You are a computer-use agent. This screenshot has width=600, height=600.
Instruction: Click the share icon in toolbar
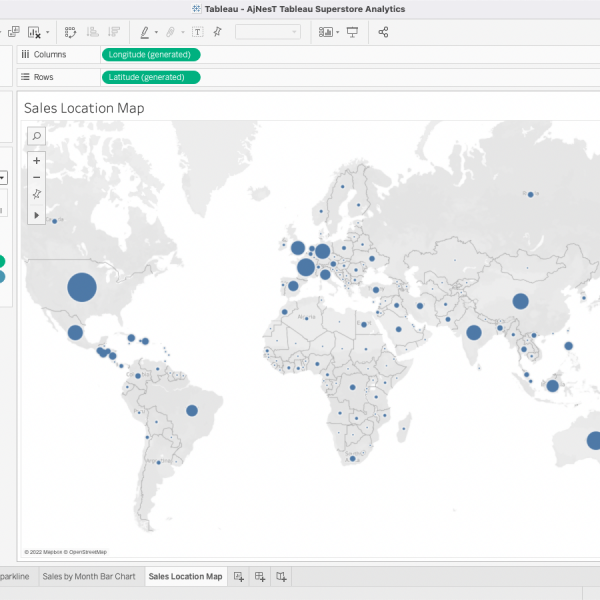pos(384,32)
